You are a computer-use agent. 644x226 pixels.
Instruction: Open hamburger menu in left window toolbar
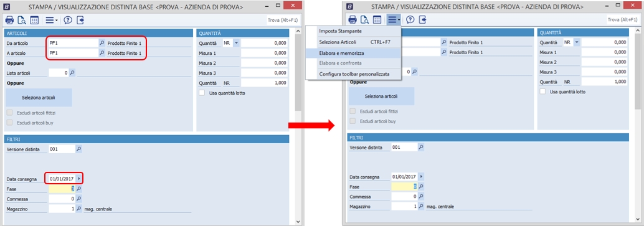tap(51, 20)
